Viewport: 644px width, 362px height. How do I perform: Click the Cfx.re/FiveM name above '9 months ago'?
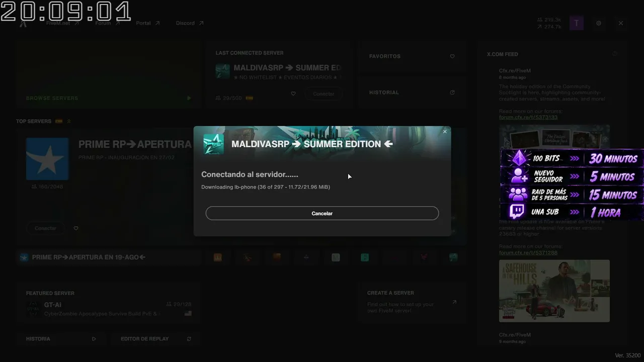tap(515, 335)
